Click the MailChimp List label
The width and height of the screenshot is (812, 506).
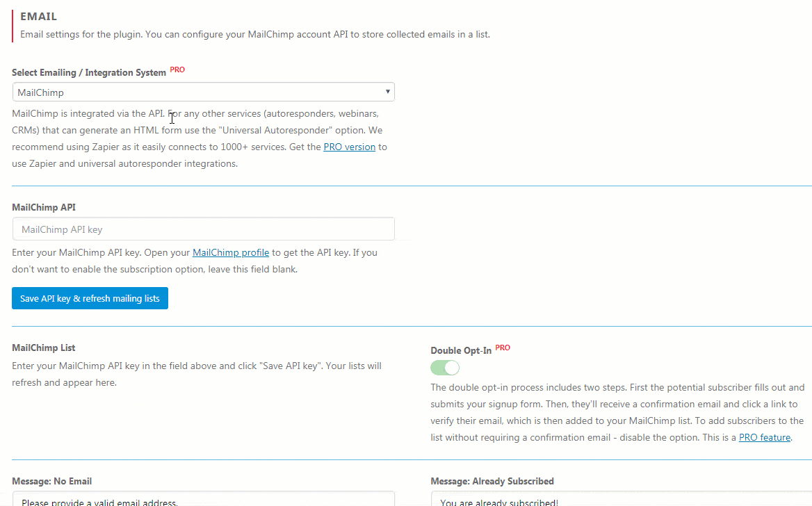pyautogui.click(x=44, y=348)
